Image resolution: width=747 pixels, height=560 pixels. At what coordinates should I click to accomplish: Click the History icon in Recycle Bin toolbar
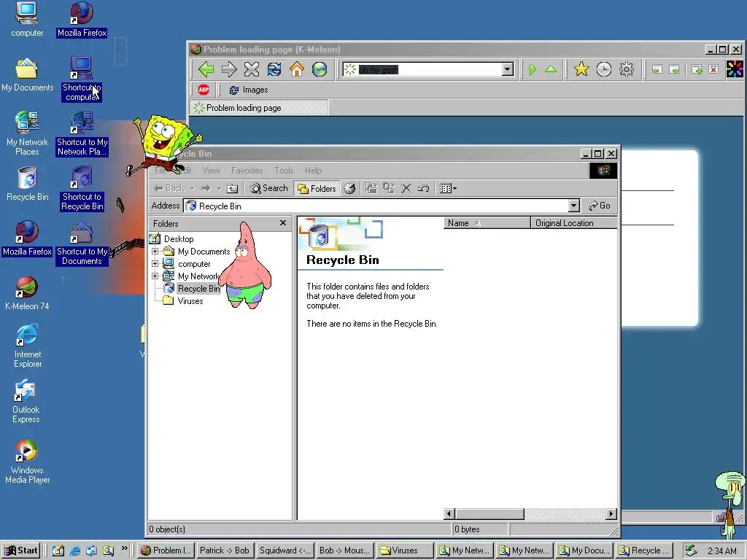349,189
